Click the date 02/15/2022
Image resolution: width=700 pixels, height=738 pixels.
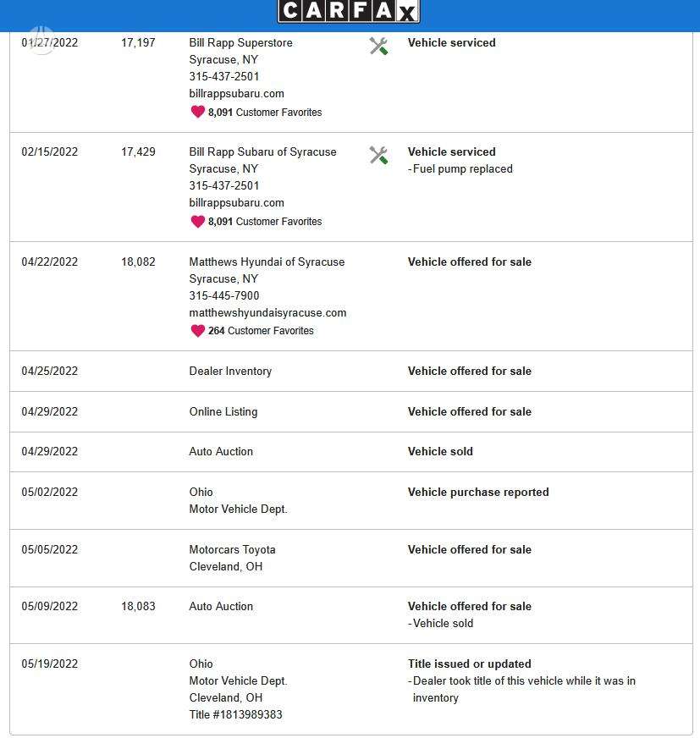49,151
